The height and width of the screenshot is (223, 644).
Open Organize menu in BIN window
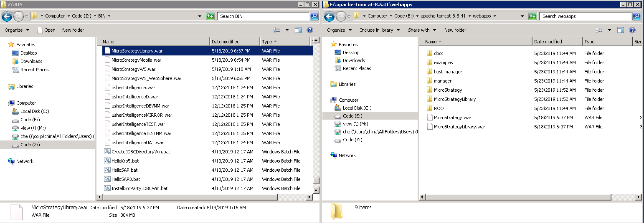coord(17,30)
